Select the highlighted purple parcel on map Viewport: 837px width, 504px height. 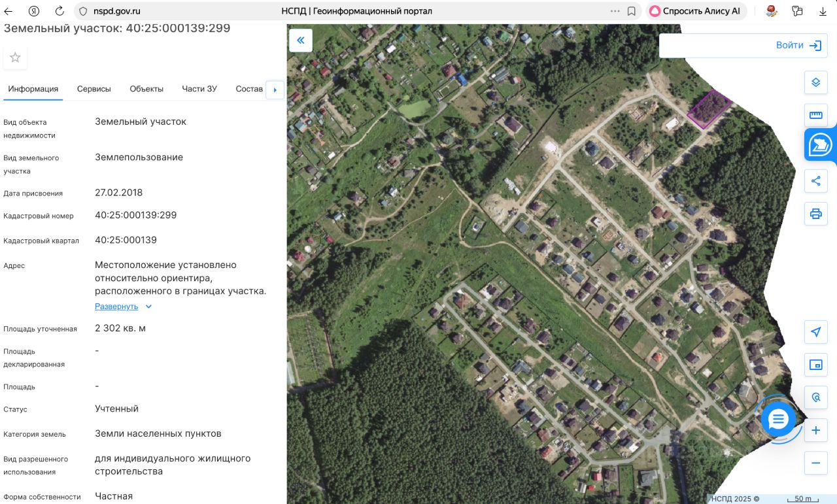pyautogui.click(x=709, y=109)
